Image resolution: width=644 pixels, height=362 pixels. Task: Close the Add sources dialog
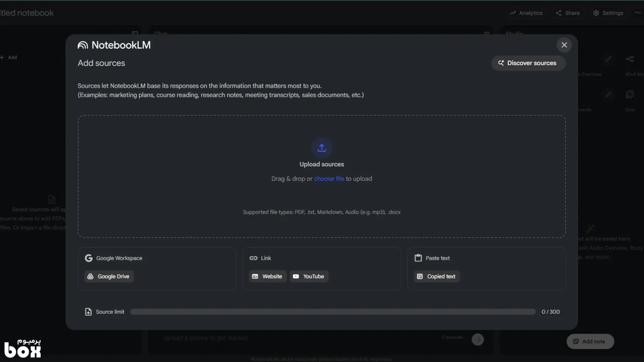564,45
